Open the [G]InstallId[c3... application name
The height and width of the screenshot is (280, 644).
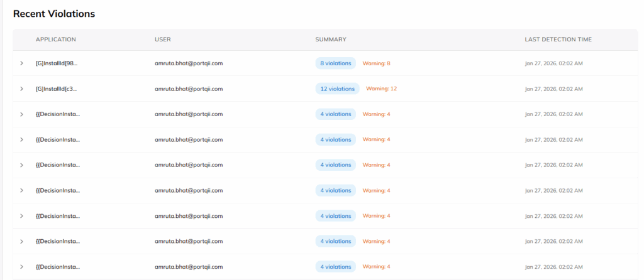(x=57, y=89)
